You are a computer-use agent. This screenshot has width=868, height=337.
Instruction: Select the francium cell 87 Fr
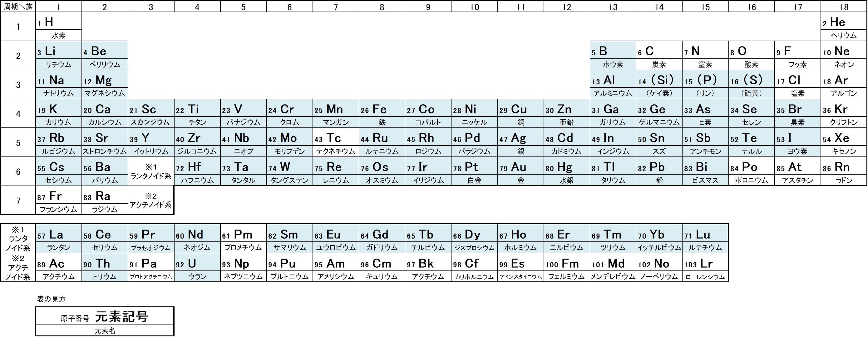[x=59, y=201]
